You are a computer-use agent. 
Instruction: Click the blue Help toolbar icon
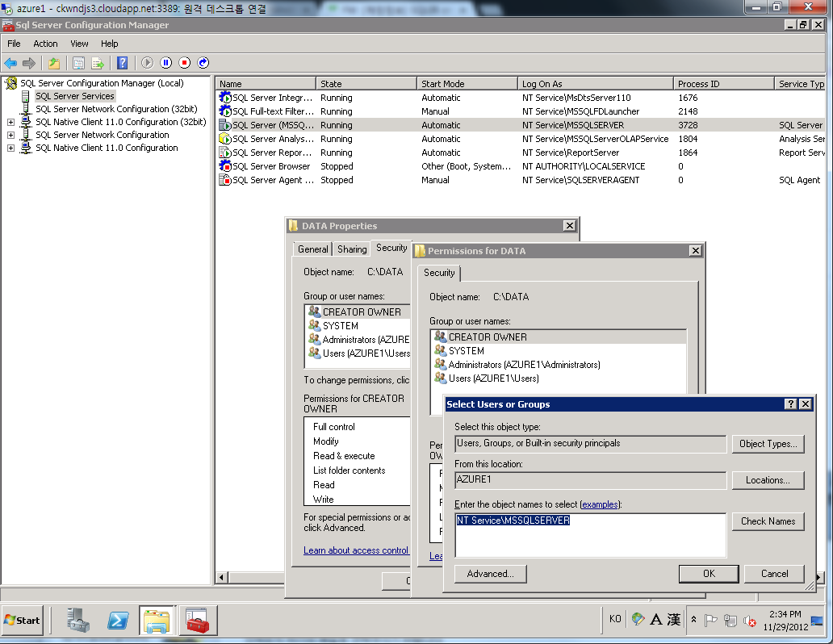pos(122,63)
